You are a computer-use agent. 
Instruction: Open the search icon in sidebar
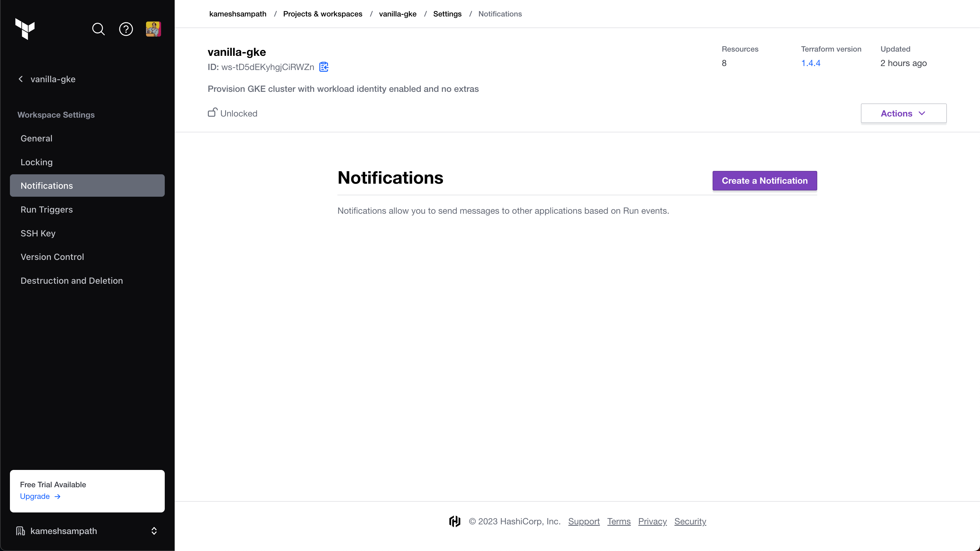click(98, 29)
